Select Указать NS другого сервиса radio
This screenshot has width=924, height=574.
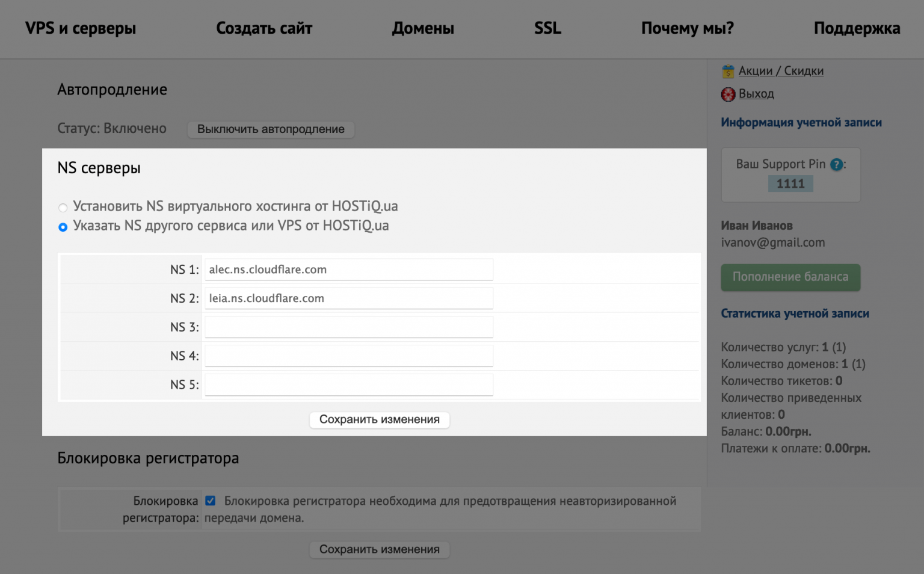[x=63, y=227]
